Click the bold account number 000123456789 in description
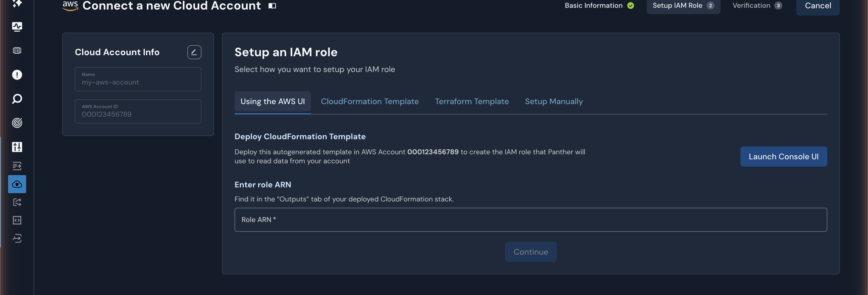This screenshot has width=868, height=295. coord(433,152)
